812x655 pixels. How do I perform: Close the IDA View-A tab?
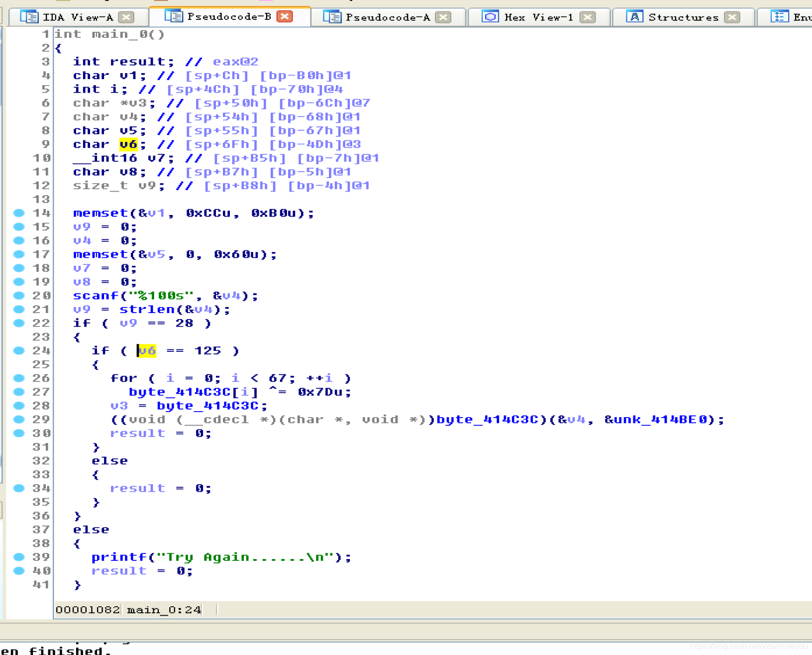click(x=127, y=17)
